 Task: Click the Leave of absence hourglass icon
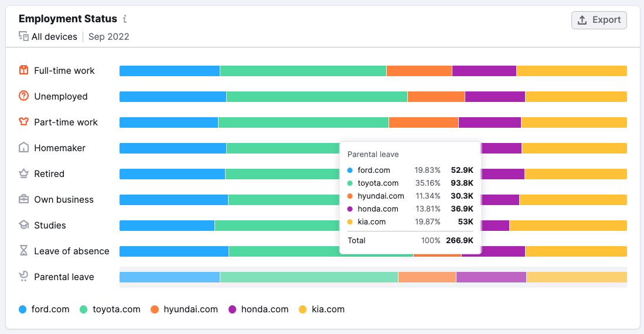click(24, 251)
